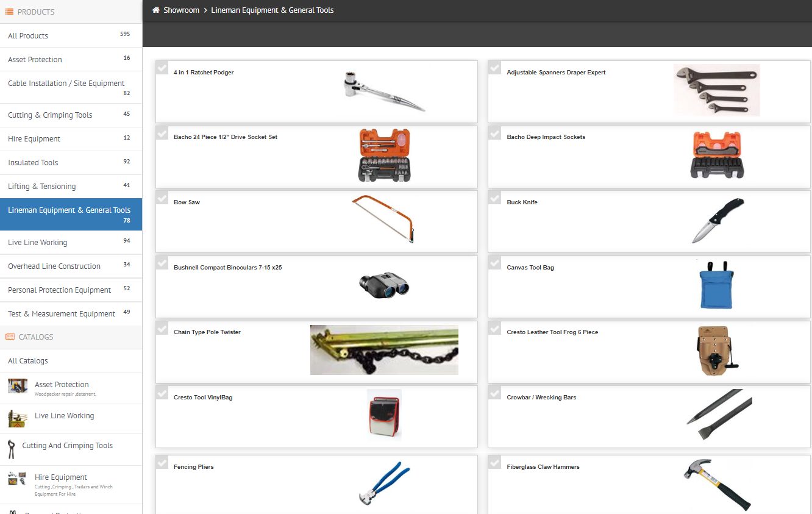Click the home icon in breadcrumb
Screen dimensions: 812x514
click(x=156, y=10)
